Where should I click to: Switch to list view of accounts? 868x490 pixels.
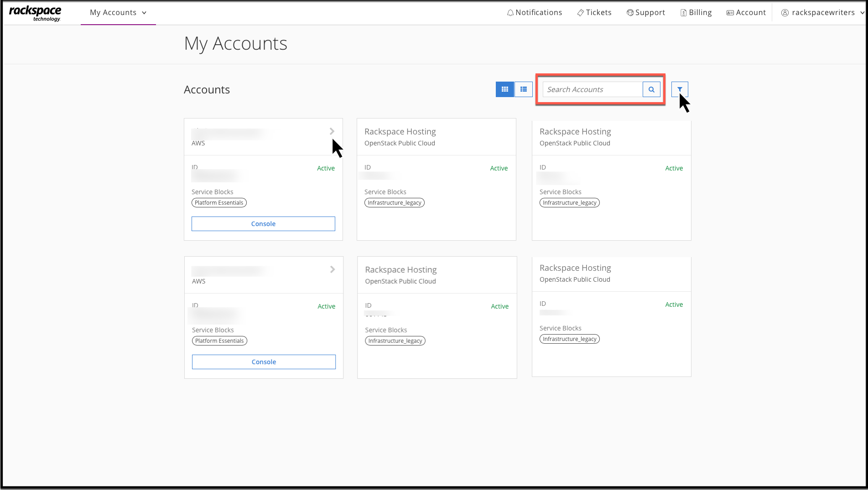tap(523, 89)
